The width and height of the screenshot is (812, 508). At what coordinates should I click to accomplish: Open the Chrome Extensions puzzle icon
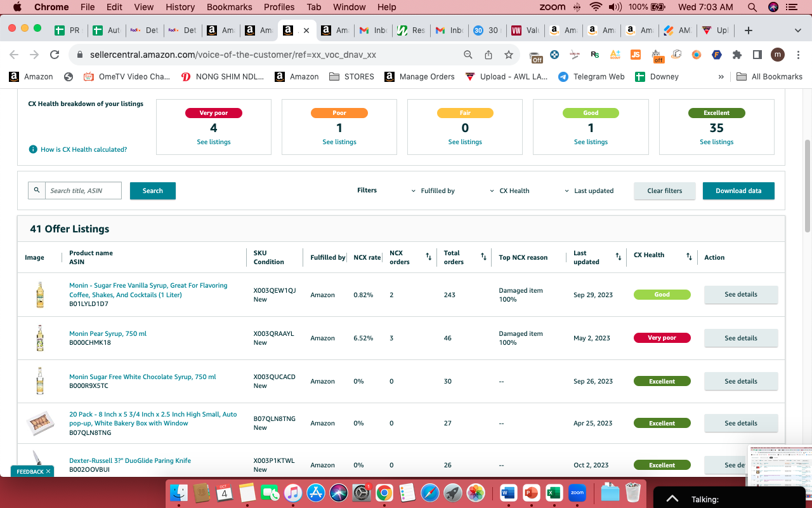point(737,55)
